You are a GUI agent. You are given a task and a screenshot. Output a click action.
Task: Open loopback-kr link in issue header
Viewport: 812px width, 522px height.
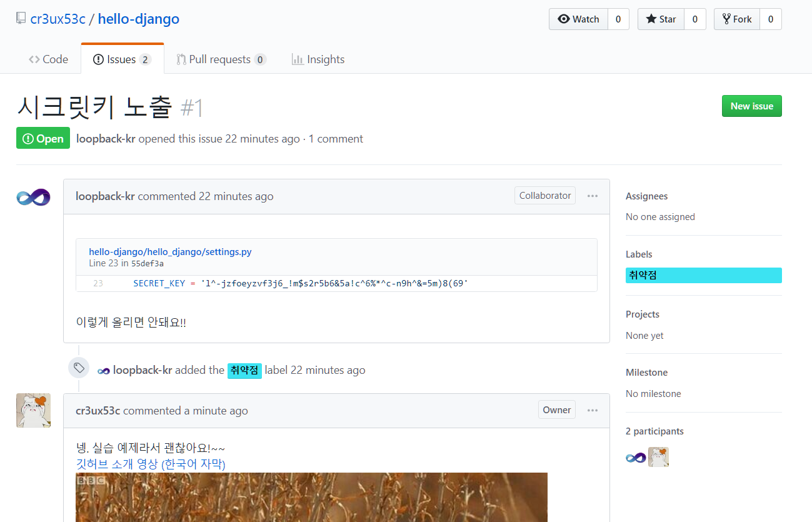(x=106, y=139)
